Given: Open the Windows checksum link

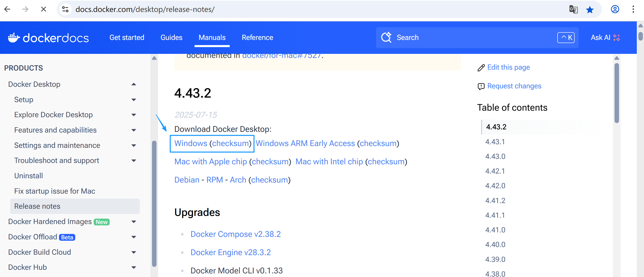Looking at the screenshot, I should click(231, 143).
